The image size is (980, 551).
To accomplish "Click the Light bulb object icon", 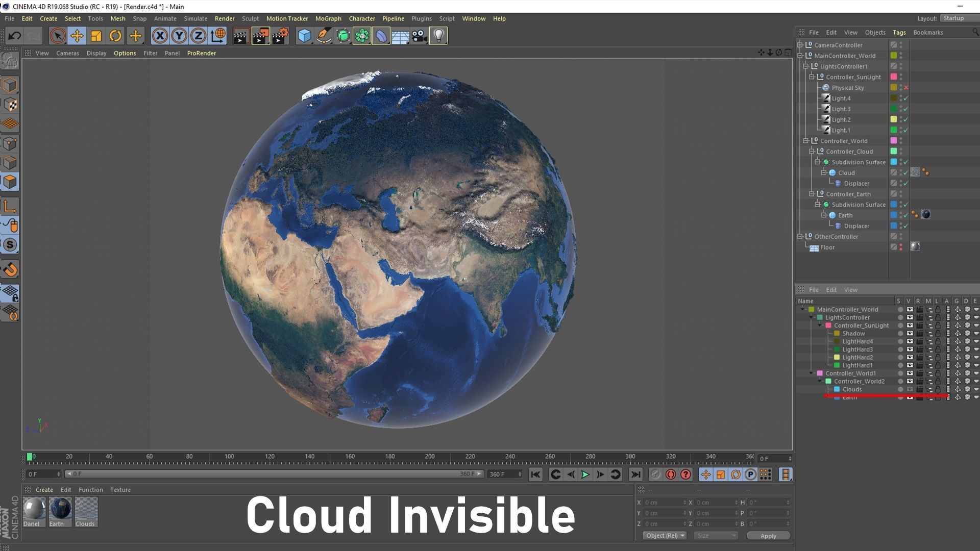I will pyautogui.click(x=438, y=36).
